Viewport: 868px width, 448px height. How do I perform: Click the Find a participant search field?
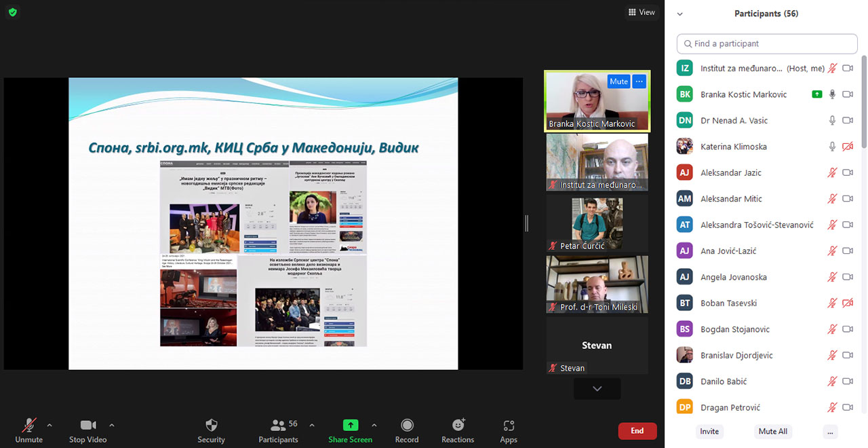point(767,43)
